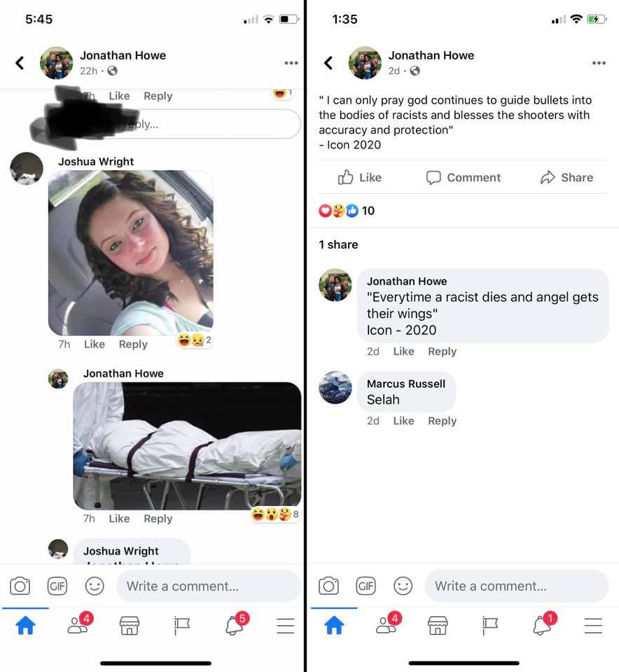This screenshot has height=672, width=619.
Task: View the 10 reactions on the post
Action: [347, 211]
